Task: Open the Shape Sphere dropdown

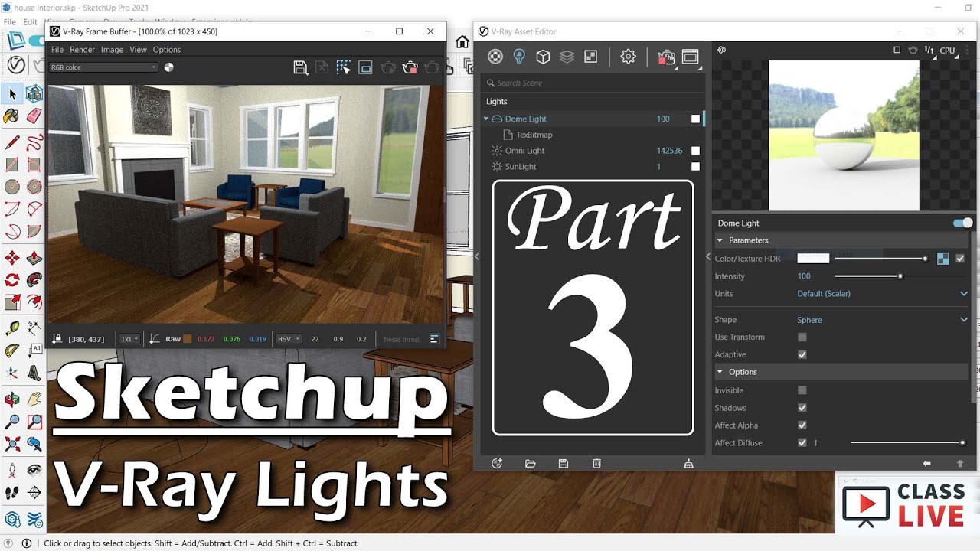Action: click(883, 320)
